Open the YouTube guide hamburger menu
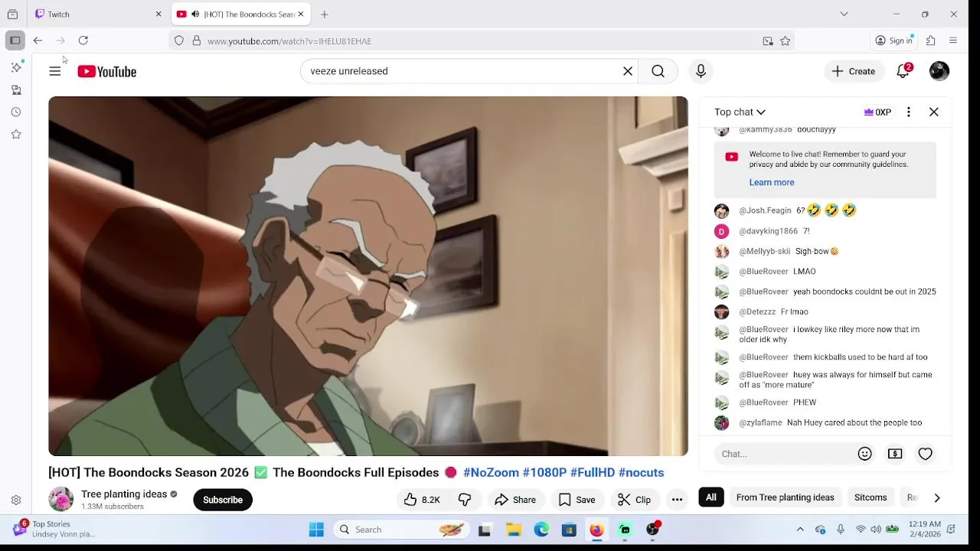Viewport: 980px width, 551px height. coord(54,71)
